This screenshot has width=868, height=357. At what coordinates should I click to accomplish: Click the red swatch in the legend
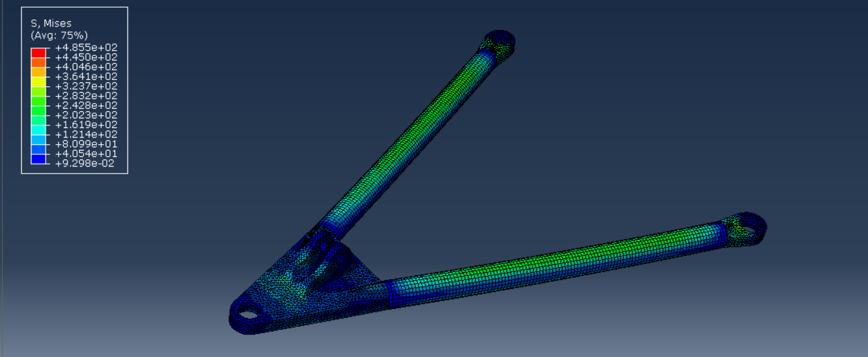click(39, 52)
